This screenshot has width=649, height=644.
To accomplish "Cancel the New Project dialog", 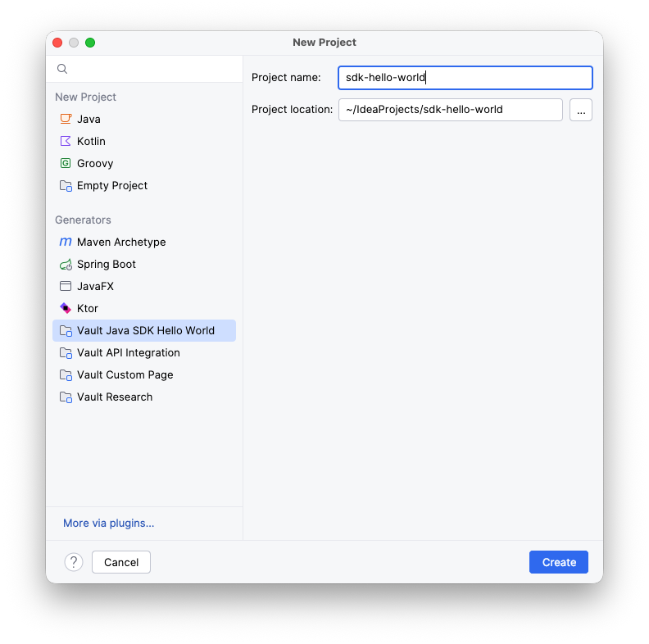I will point(121,562).
